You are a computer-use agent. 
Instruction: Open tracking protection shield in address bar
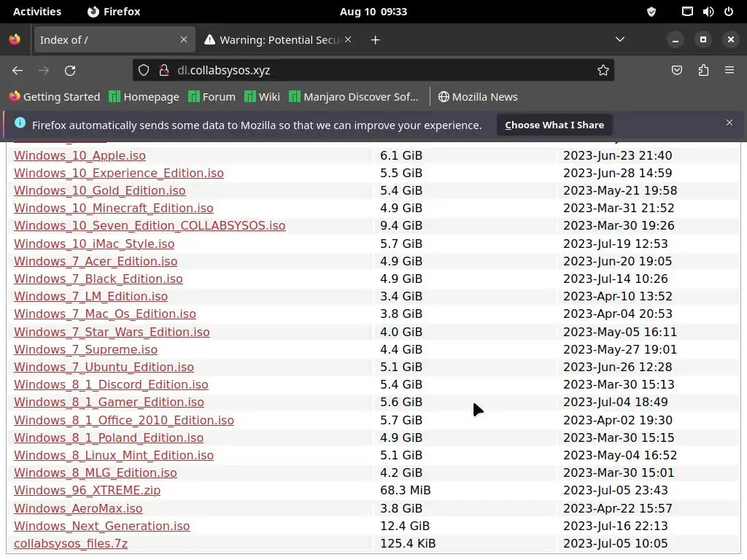point(144,71)
